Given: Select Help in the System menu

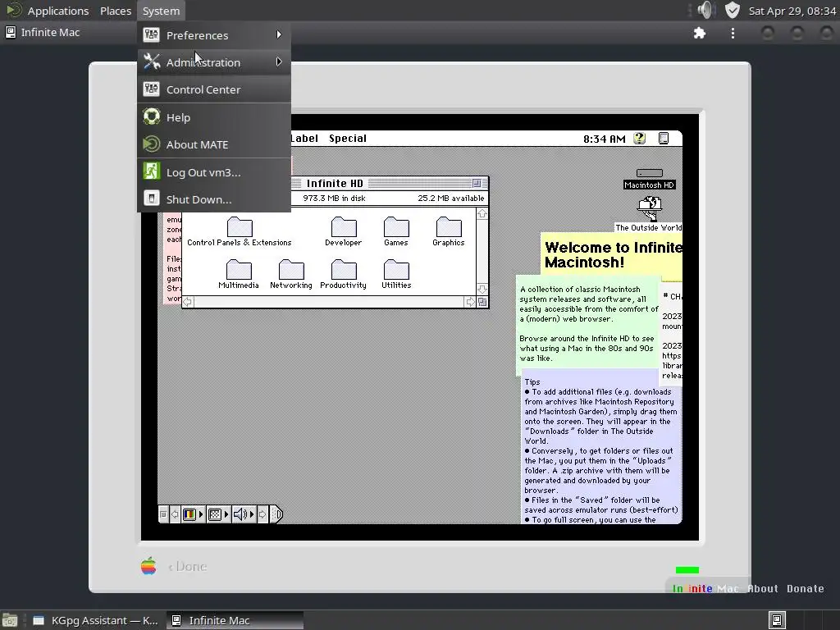Looking at the screenshot, I should [x=214, y=117].
